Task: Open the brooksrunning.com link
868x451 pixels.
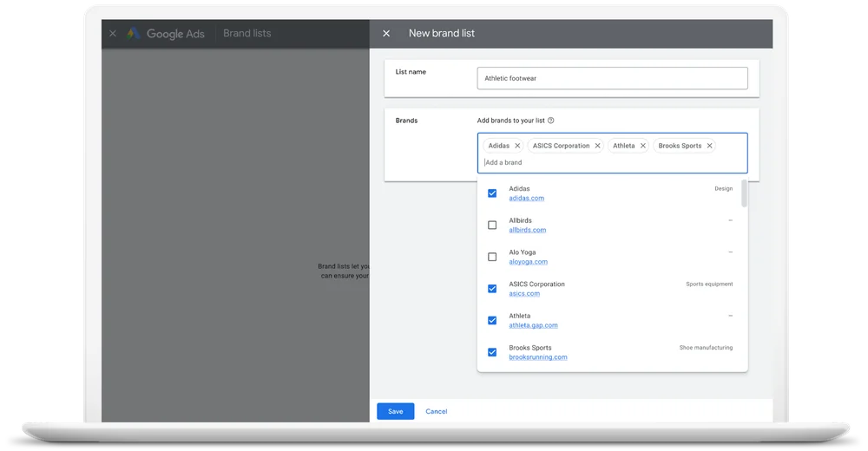Action: point(537,357)
